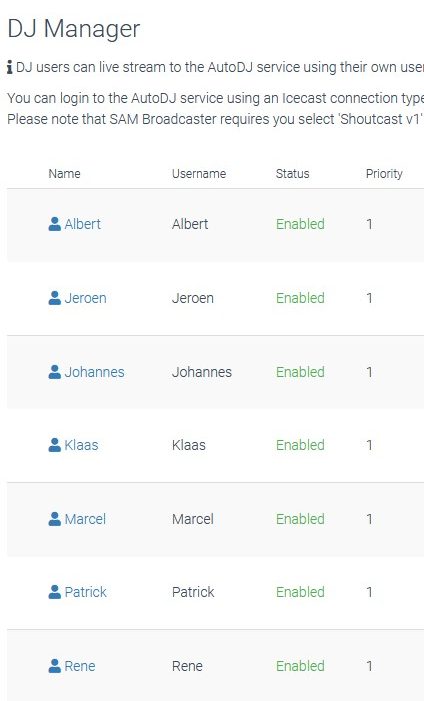Click the user icon beside Johannes
Image resolution: width=424 pixels, height=701 pixels.
[x=55, y=372]
